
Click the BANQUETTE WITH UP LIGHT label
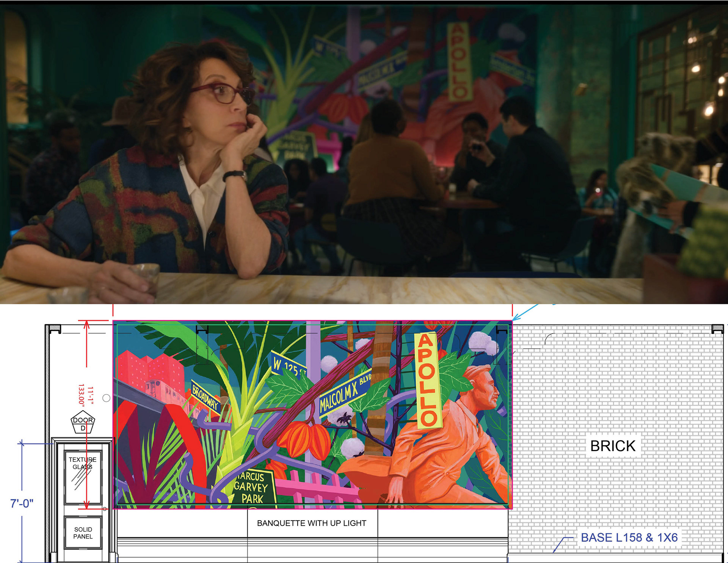point(312,523)
